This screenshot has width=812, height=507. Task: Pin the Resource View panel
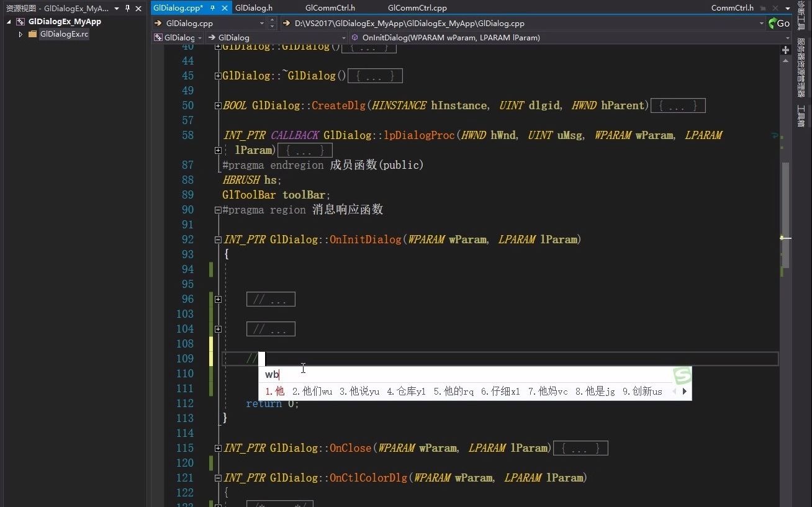click(x=127, y=9)
